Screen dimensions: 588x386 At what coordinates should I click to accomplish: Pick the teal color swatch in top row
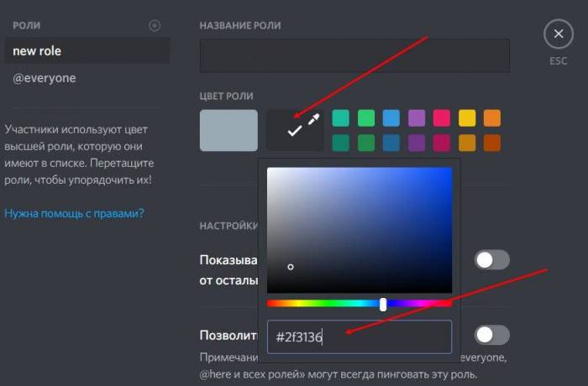click(341, 118)
